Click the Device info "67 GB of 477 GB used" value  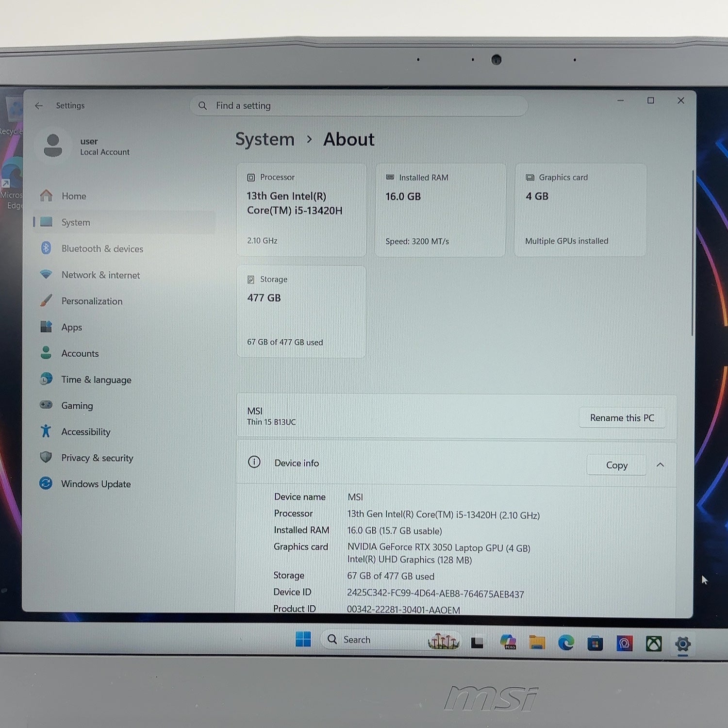click(391, 576)
